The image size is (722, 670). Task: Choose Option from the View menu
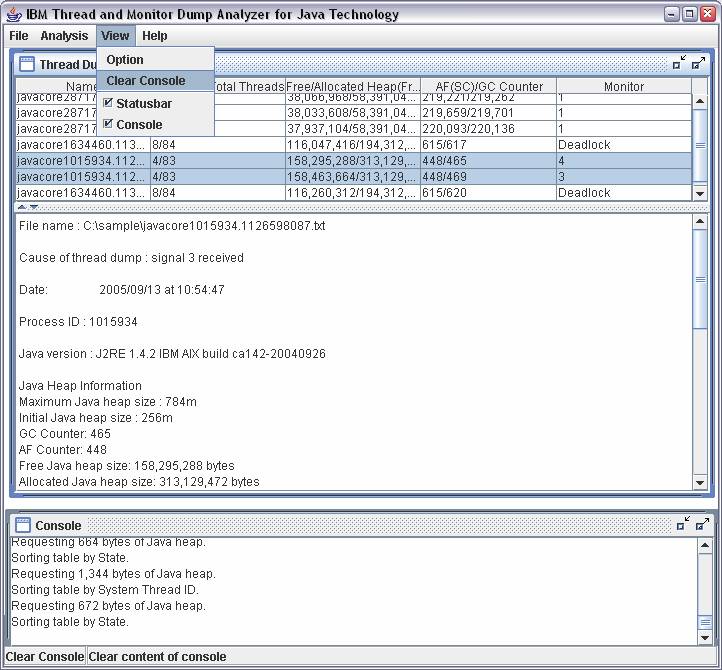(156, 60)
